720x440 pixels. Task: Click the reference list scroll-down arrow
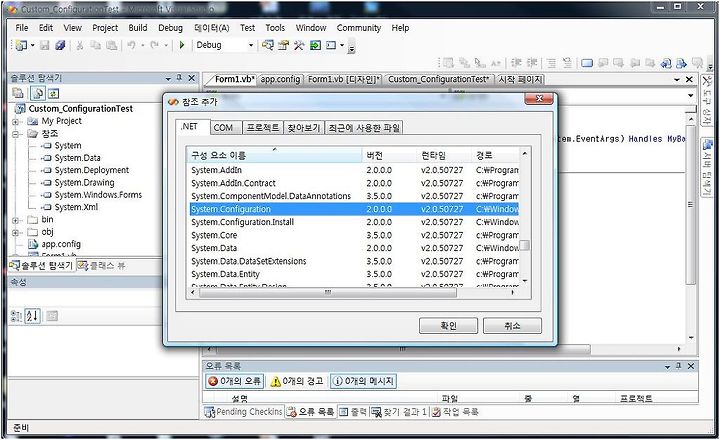click(x=524, y=281)
